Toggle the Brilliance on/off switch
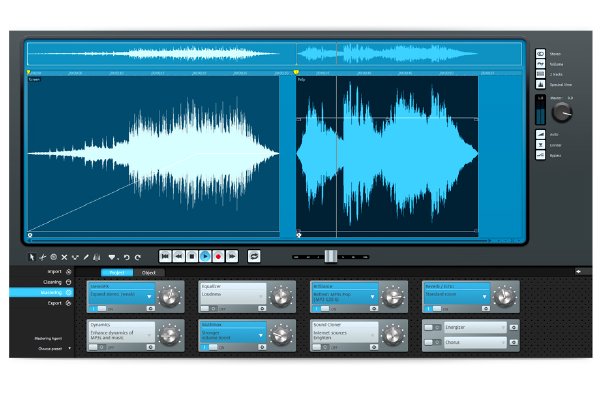Image resolution: width=600 pixels, height=395 pixels. point(321,308)
